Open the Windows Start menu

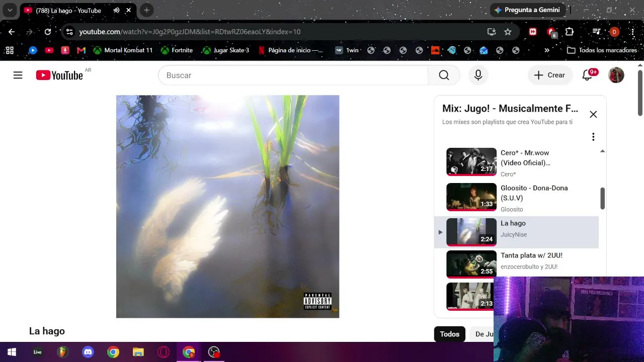point(12,352)
